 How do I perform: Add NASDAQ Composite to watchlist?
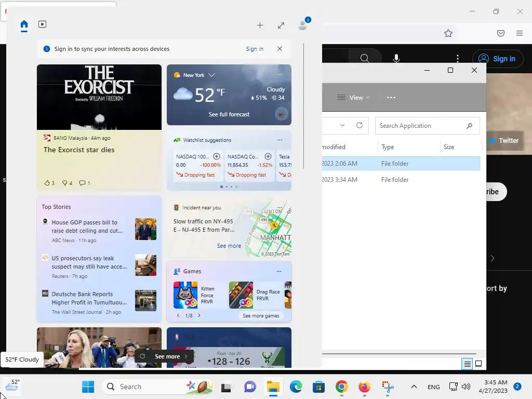(268, 156)
